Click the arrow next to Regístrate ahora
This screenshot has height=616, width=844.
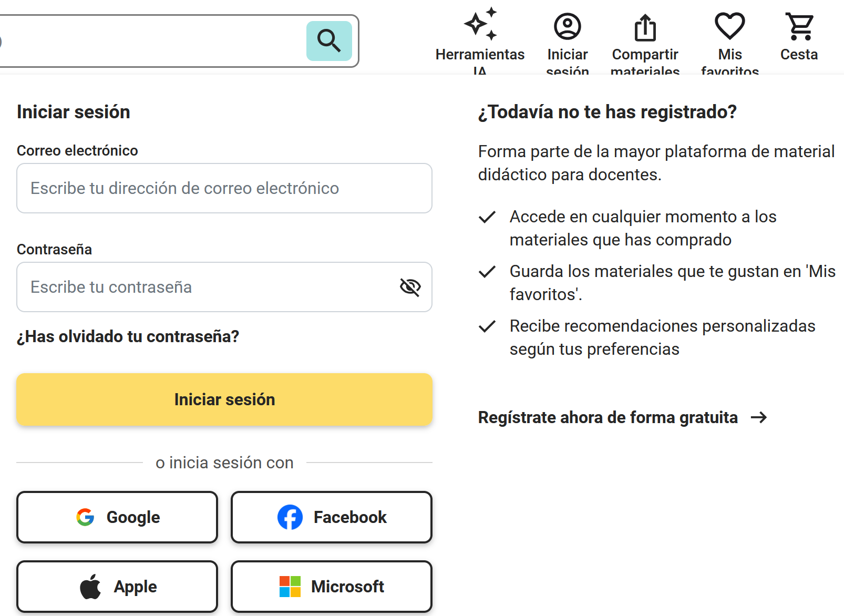click(x=759, y=417)
